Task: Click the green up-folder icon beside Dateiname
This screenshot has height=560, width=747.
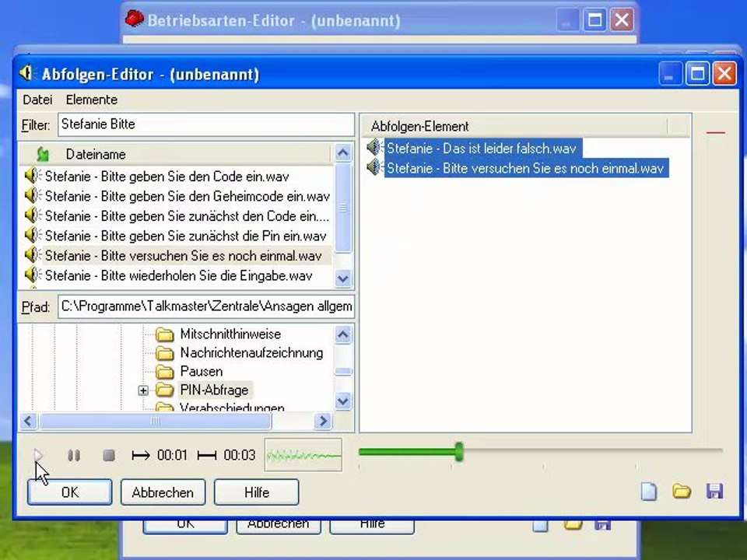Action: [42, 154]
